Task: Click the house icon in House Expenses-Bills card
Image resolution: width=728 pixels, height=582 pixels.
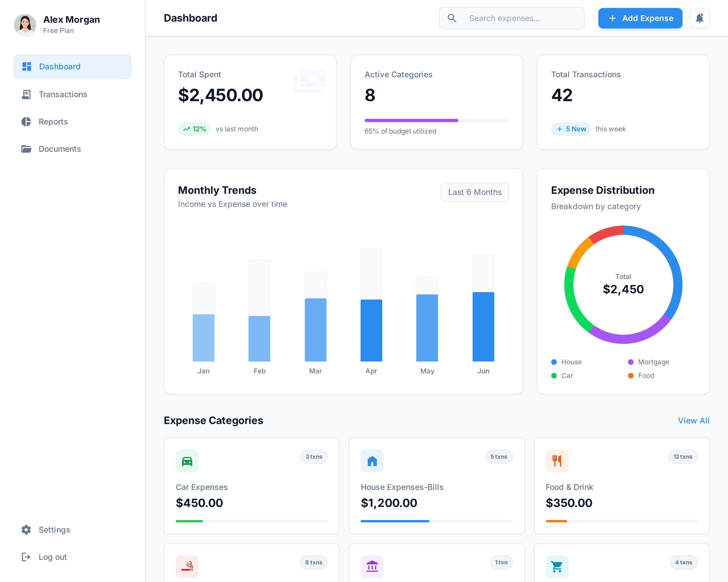Action: click(x=372, y=461)
